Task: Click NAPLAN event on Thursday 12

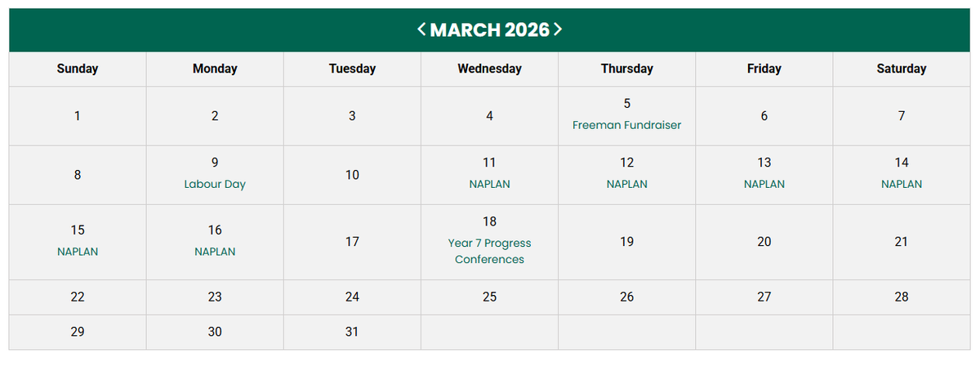Action: 626,184
